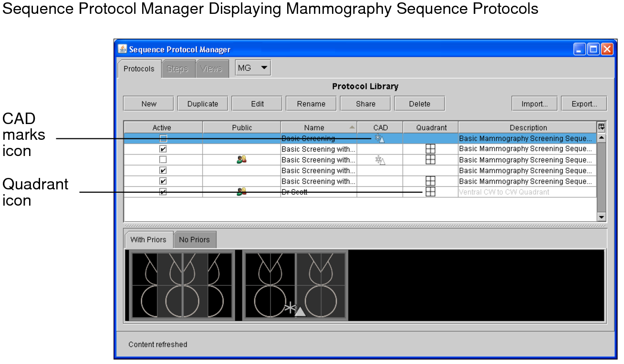Click the scrollbar down arrow in protocol table
This screenshot has width=624, height=364.
click(601, 217)
